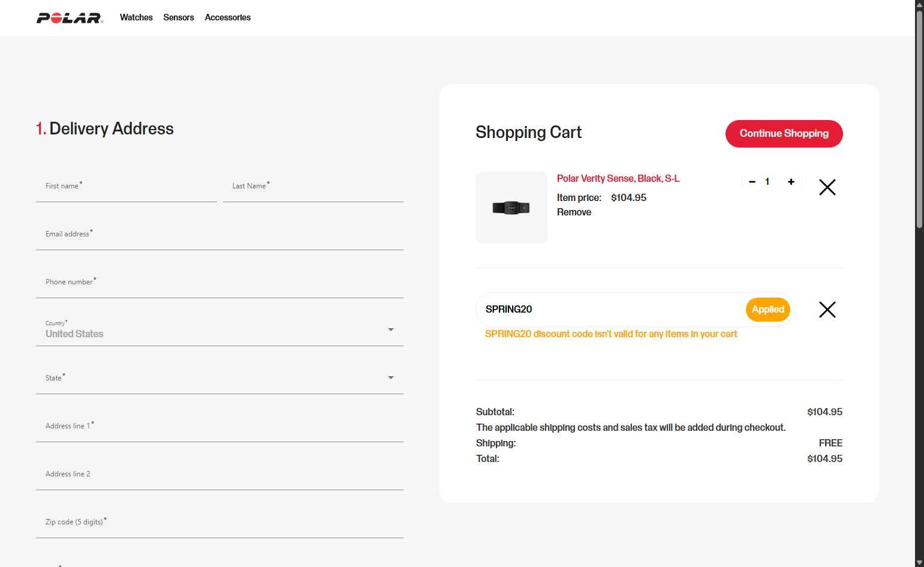Viewport: 924px width, 567px height.
Task: Click the item price '$104.95' value
Action: tap(628, 198)
